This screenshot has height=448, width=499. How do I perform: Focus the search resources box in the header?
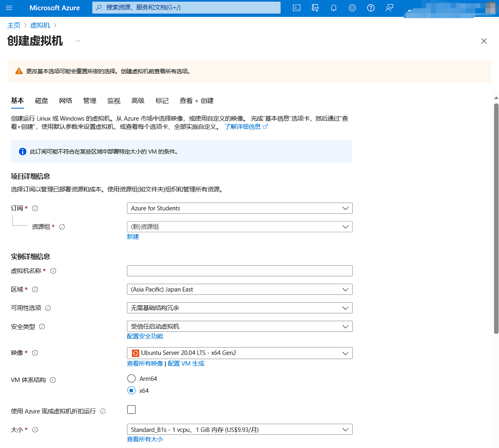186,7
